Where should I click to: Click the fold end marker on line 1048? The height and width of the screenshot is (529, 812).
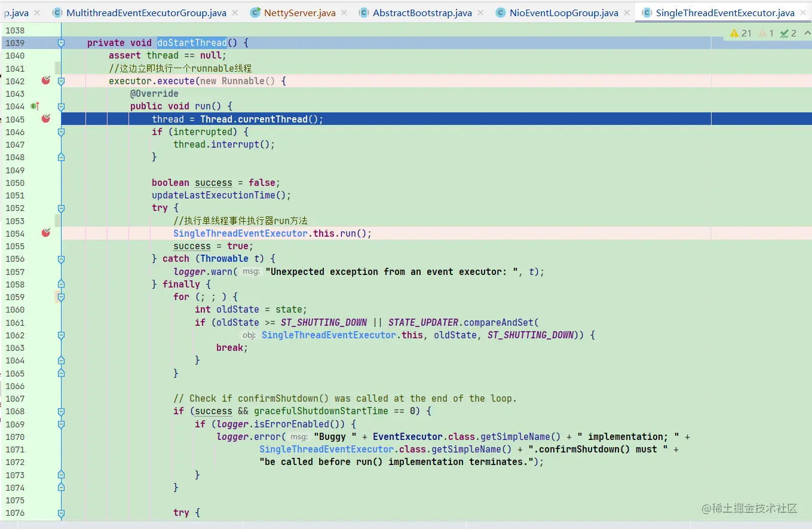tap(61, 157)
